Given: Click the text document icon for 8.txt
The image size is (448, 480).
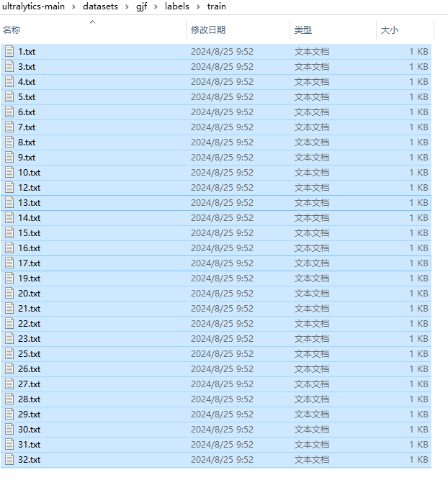Looking at the screenshot, I should 9,142.
